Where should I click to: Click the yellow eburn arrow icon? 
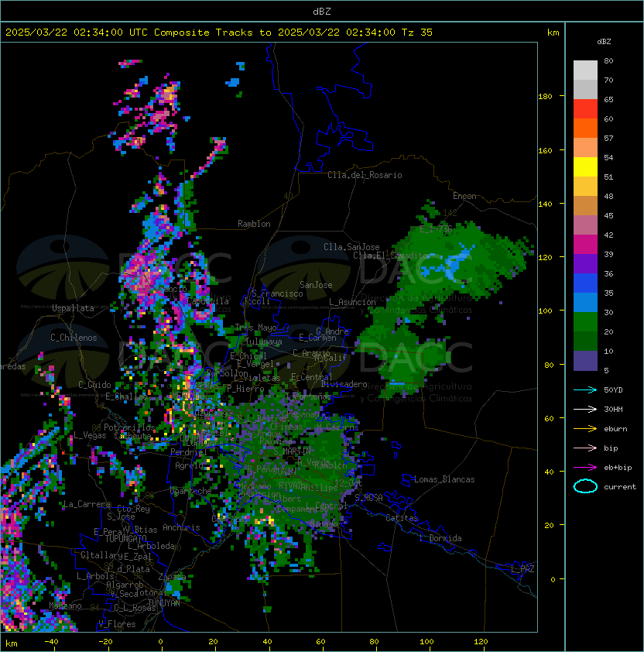tap(585, 429)
